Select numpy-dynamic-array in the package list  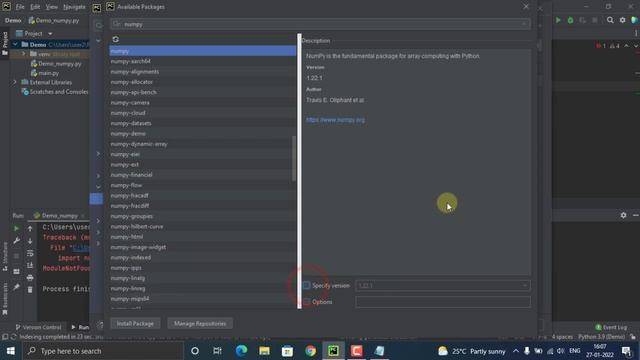tap(203, 144)
